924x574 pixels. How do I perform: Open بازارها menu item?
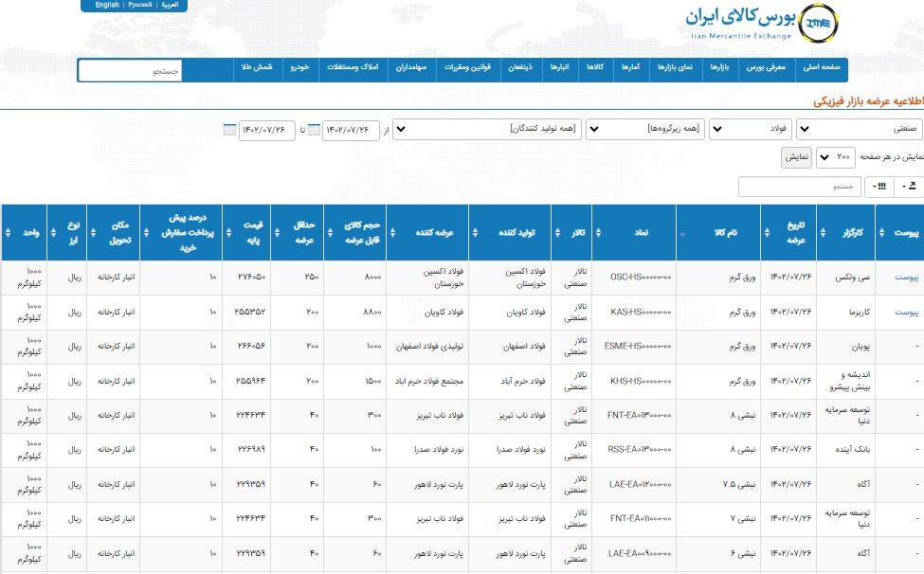click(x=719, y=67)
